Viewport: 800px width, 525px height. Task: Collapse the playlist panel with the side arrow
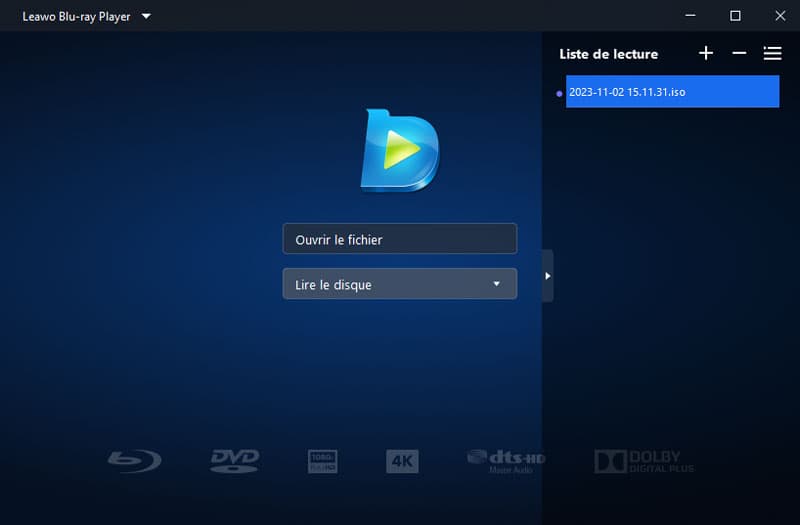547,275
